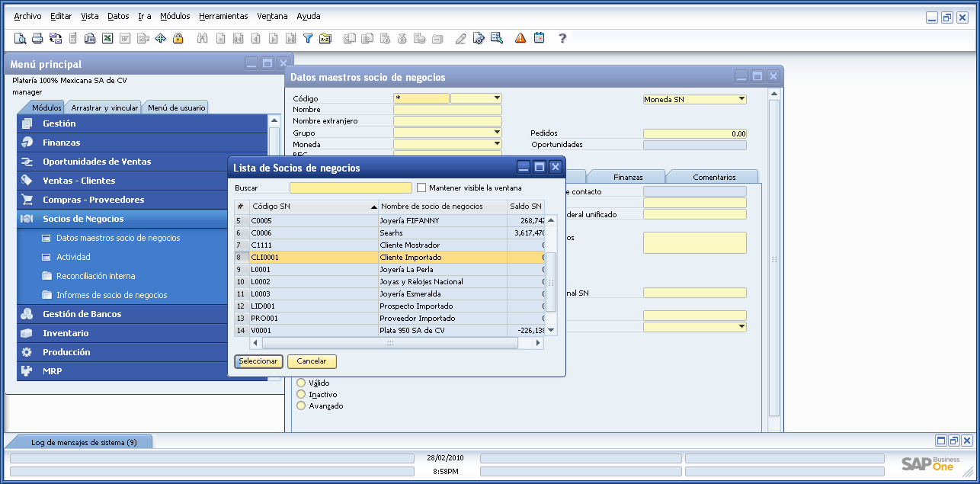Choose the Avanzado radio option
Viewport: 980px width, 484px height.
click(301, 405)
